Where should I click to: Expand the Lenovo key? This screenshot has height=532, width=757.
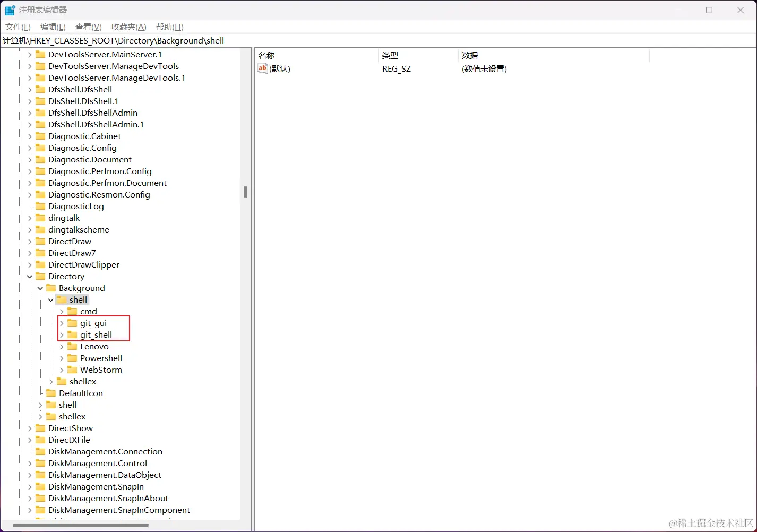point(62,346)
